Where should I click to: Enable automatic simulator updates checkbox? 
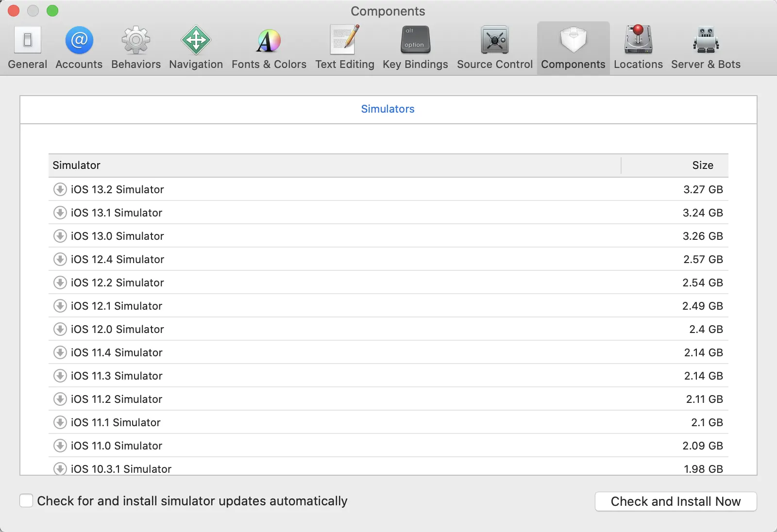tap(26, 500)
